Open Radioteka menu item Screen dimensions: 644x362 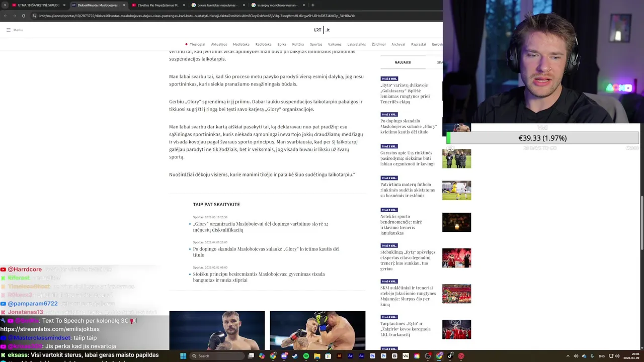(263, 44)
